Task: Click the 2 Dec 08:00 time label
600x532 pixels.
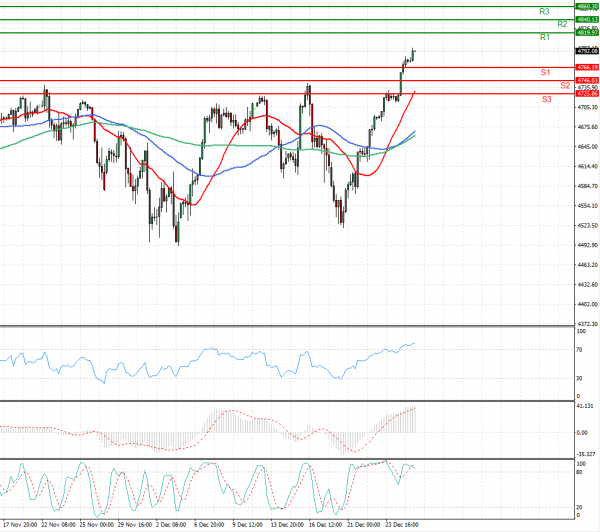Action: 171,525
